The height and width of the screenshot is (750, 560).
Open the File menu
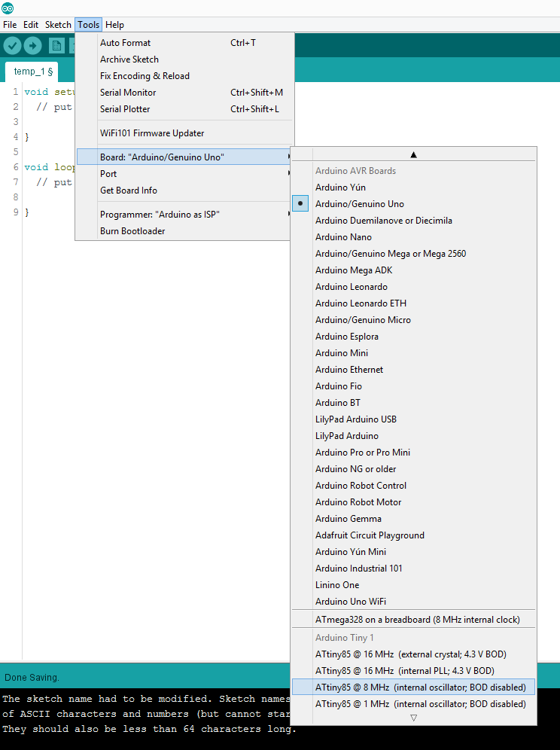[10, 24]
